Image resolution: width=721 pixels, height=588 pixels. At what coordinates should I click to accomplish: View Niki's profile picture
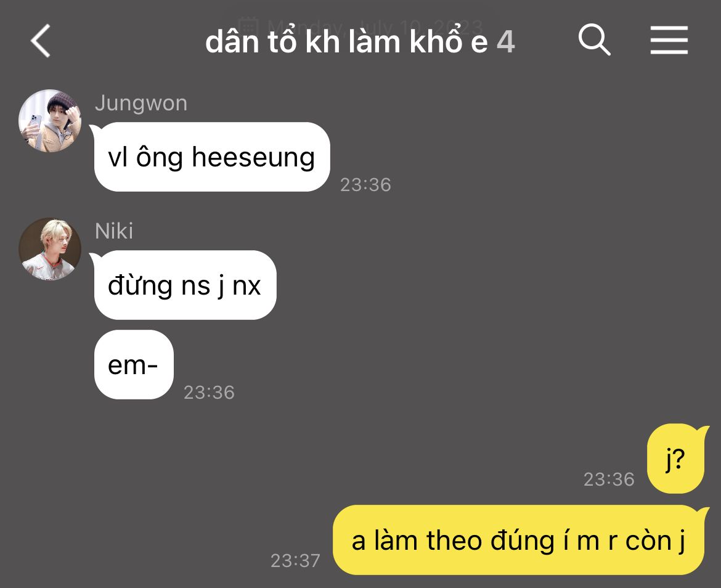(x=50, y=249)
